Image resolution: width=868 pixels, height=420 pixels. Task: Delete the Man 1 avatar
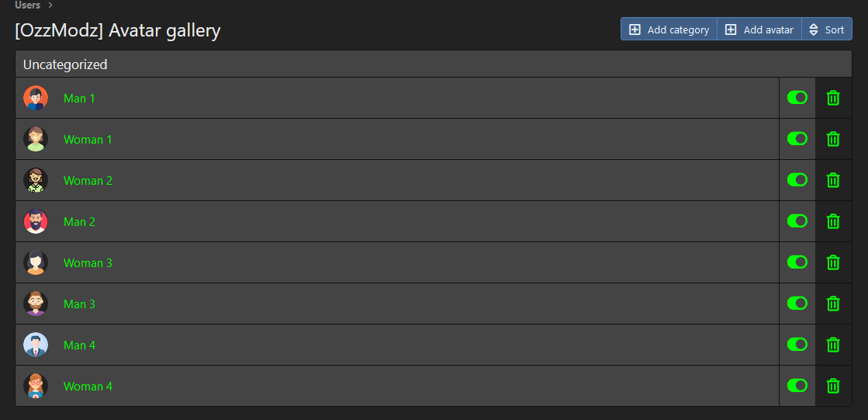833,98
